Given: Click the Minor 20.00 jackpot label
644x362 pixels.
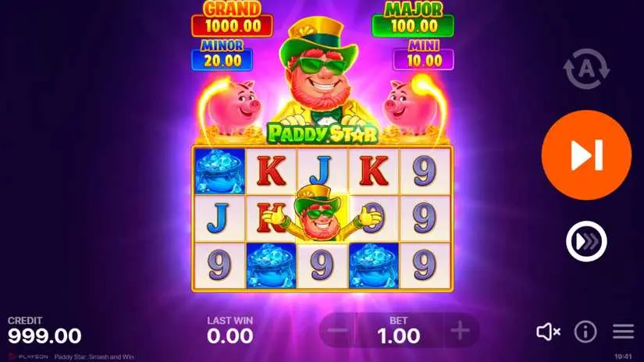Looking at the screenshot, I should pos(222,55).
